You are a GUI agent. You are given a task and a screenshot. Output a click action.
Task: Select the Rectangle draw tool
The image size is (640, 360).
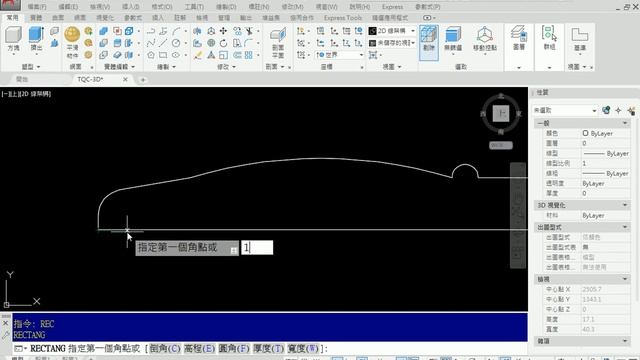pos(163,55)
